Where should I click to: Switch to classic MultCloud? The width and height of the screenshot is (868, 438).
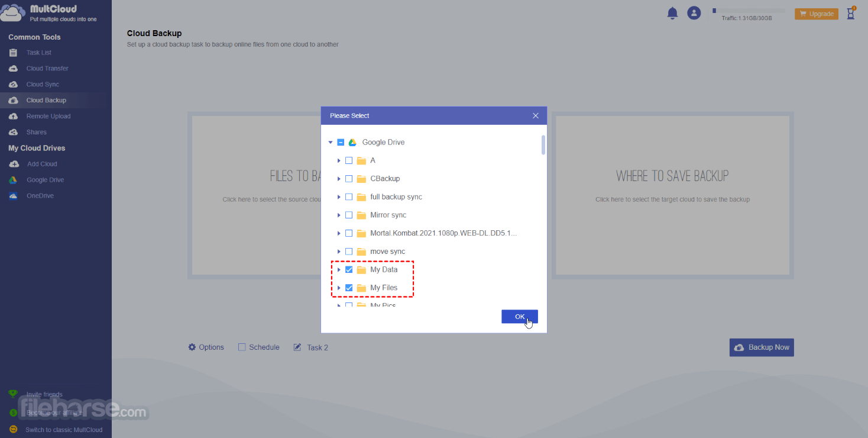[x=64, y=430]
